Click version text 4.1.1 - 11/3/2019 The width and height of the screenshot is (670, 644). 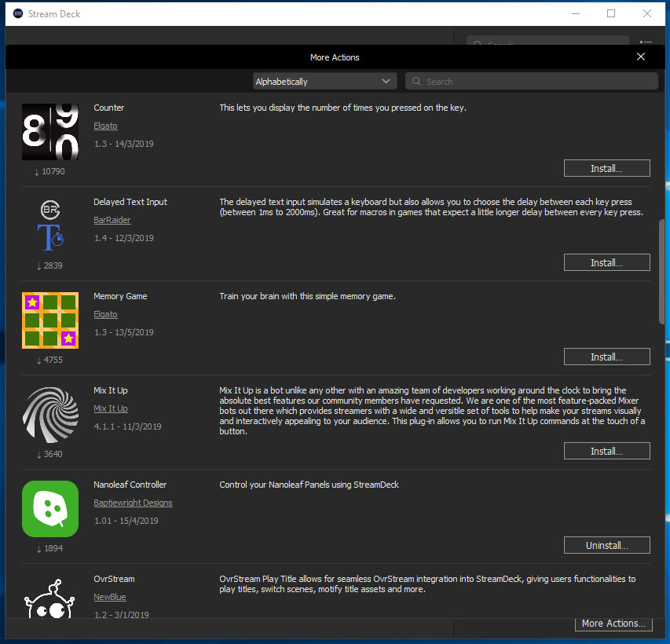128,426
